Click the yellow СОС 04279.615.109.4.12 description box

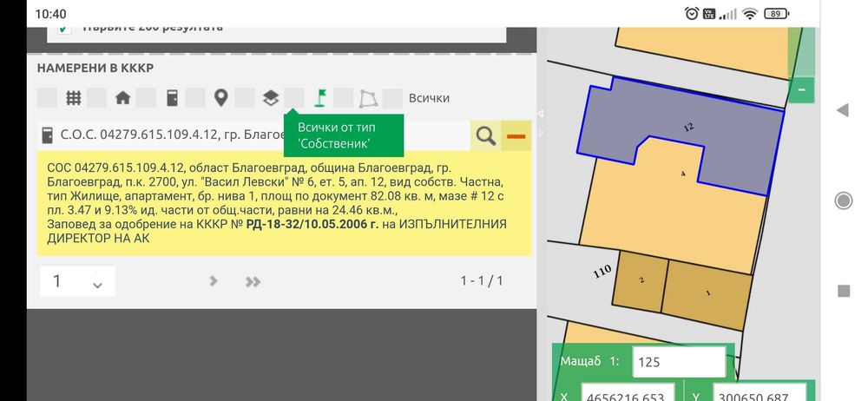(285, 203)
